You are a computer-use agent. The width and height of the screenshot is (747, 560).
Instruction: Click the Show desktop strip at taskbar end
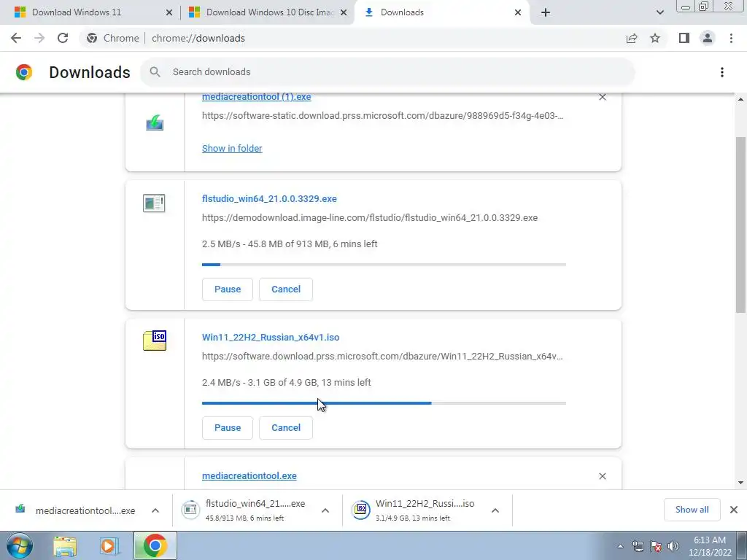pyautogui.click(x=743, y=545)
